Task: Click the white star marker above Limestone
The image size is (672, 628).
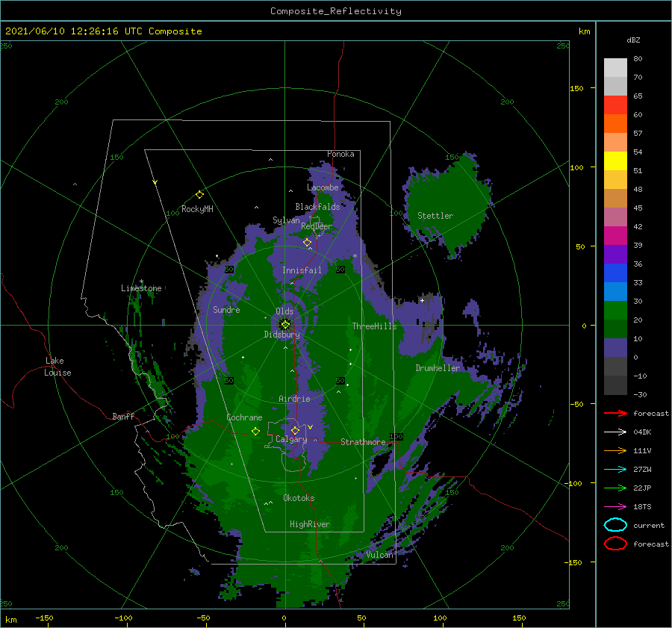Action: pos(141,282)
